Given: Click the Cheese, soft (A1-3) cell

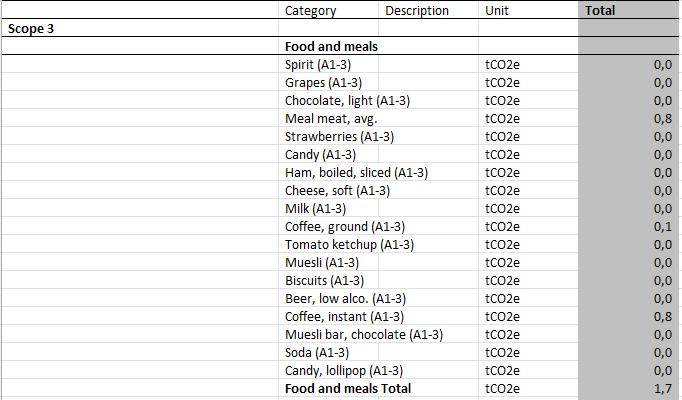Looking at the screenshot, I should click(337, 191).
